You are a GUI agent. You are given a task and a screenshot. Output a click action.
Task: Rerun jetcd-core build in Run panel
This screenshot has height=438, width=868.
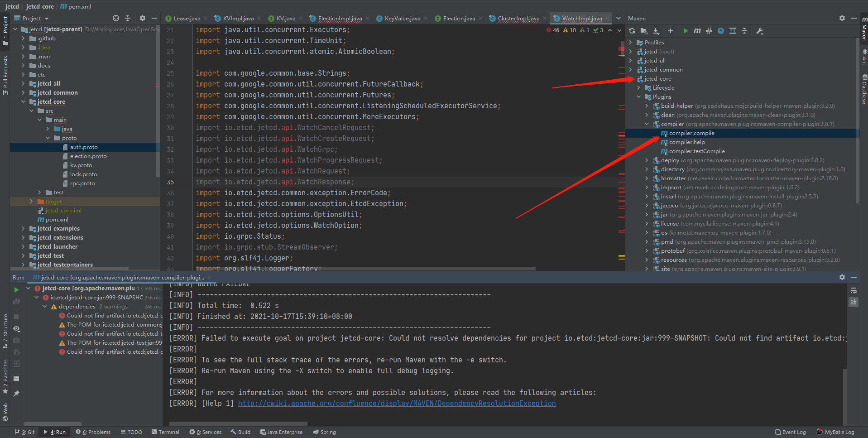coord(16,289)
